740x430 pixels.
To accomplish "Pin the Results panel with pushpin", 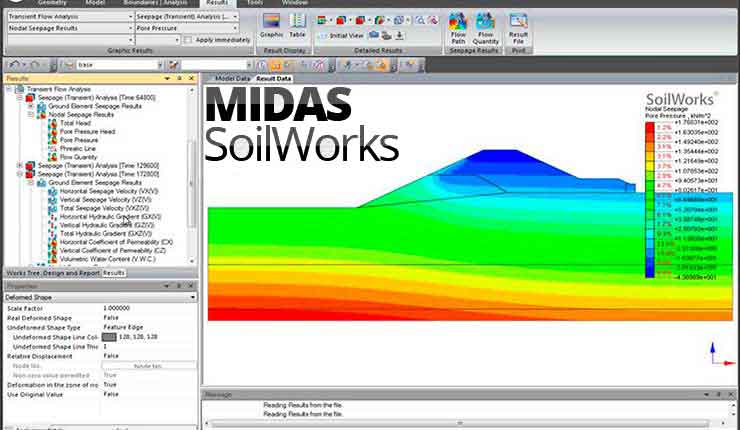I will coord(179,78).
